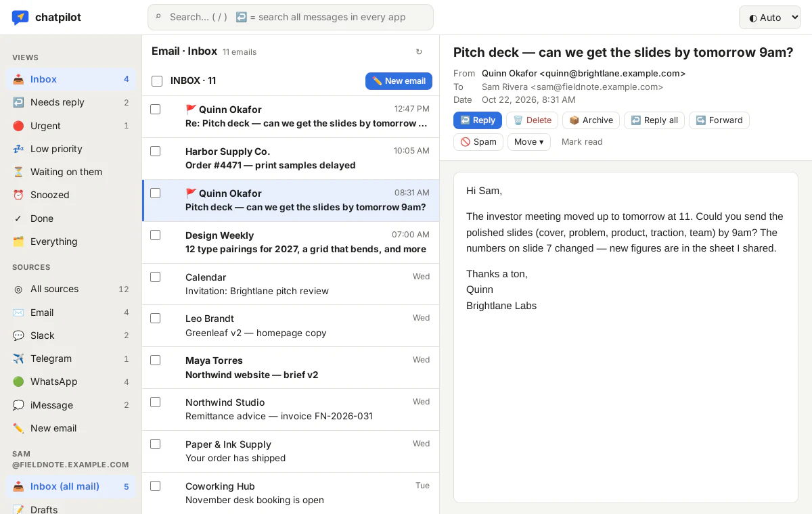Select the WhatsApp source
The height and width of the screenshot is (514, 812).
pos(71,381)
